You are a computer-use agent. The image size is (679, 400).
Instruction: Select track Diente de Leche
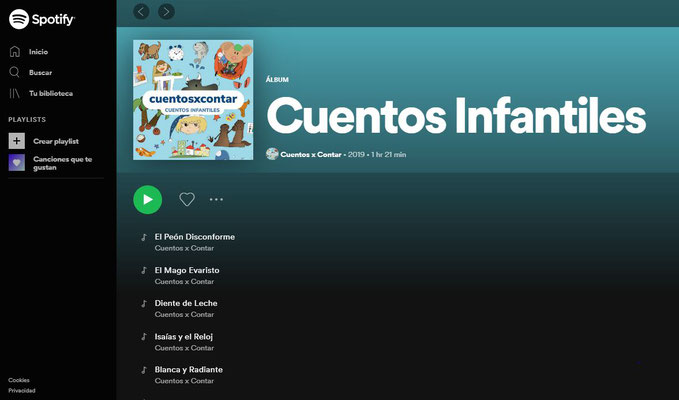point(186,303)
